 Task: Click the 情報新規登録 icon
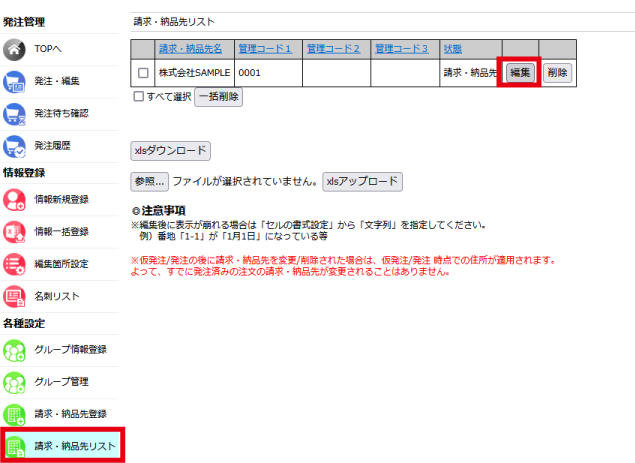[x=15, y=199]
